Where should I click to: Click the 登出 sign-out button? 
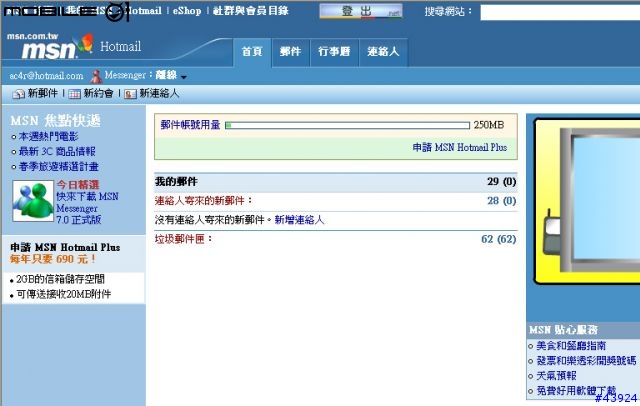click(x=361, y=11)
